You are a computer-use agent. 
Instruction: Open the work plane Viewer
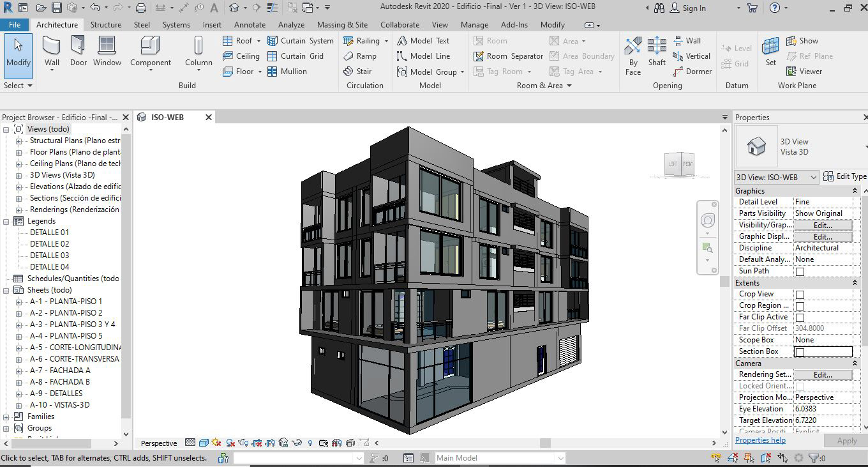click(x=804, y=72)
